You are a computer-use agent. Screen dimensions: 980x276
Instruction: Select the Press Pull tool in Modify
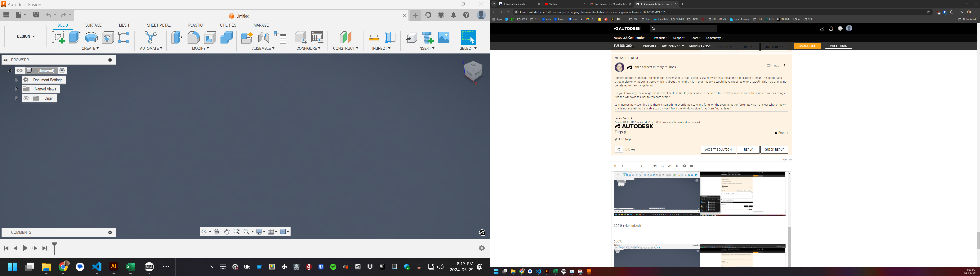coord(177,37)
